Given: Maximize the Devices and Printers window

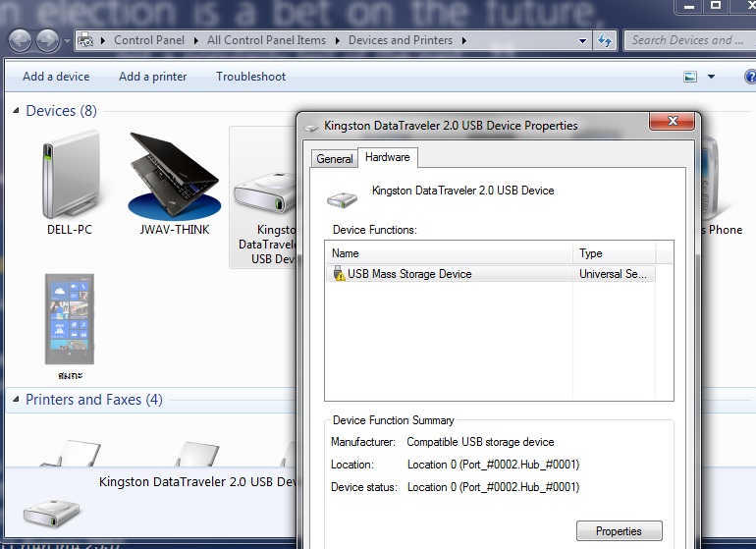Looking at the screenshot, I should click(x=716, y=6).
